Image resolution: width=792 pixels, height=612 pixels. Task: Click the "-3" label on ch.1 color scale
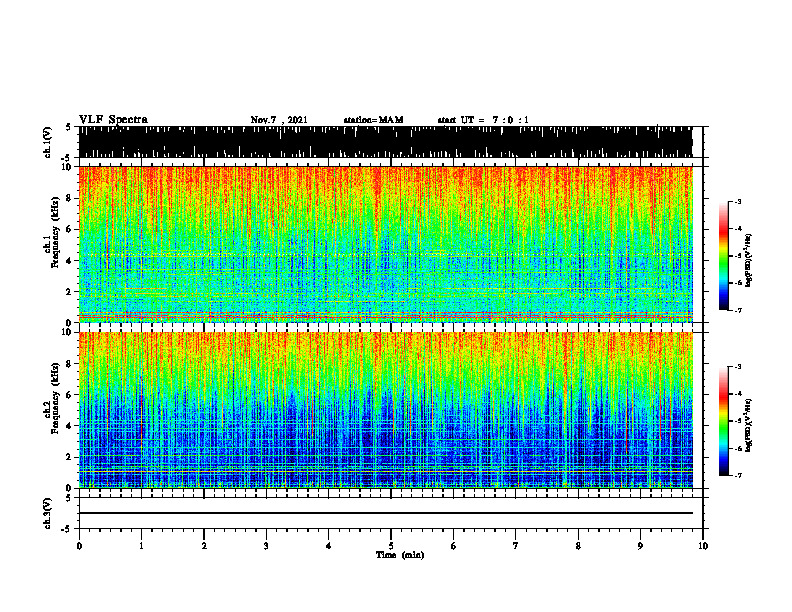tap(738, 201)
